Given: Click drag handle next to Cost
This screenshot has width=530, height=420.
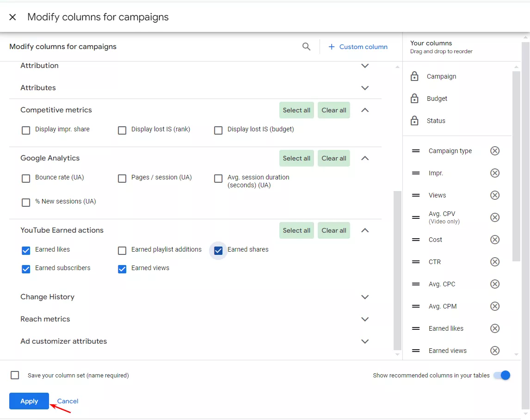Looking at the screenshot, I should tap(416, 240).
